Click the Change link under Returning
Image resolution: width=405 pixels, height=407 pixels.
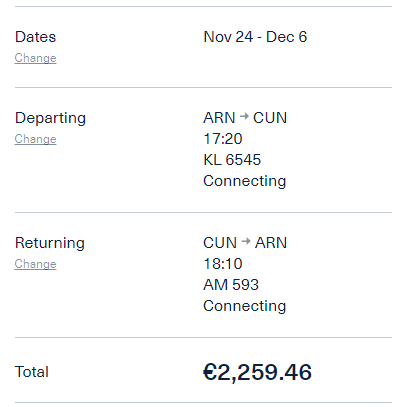point(35,264)
